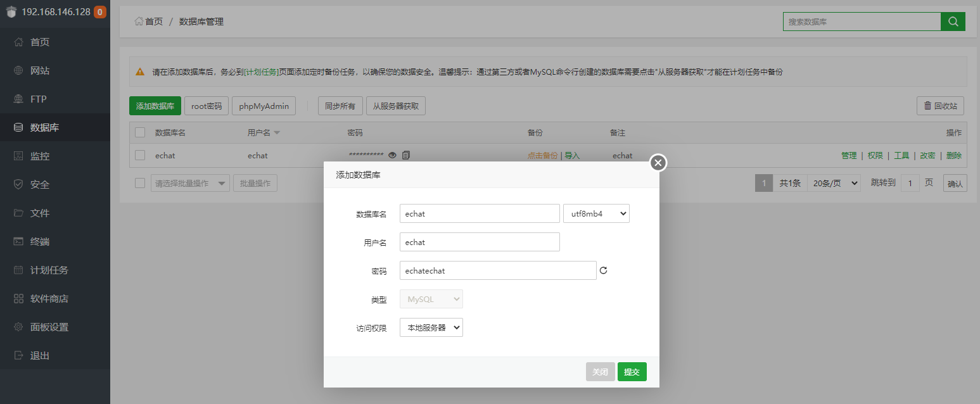Open the 终端 terminal sidebar item

[40, 241]
